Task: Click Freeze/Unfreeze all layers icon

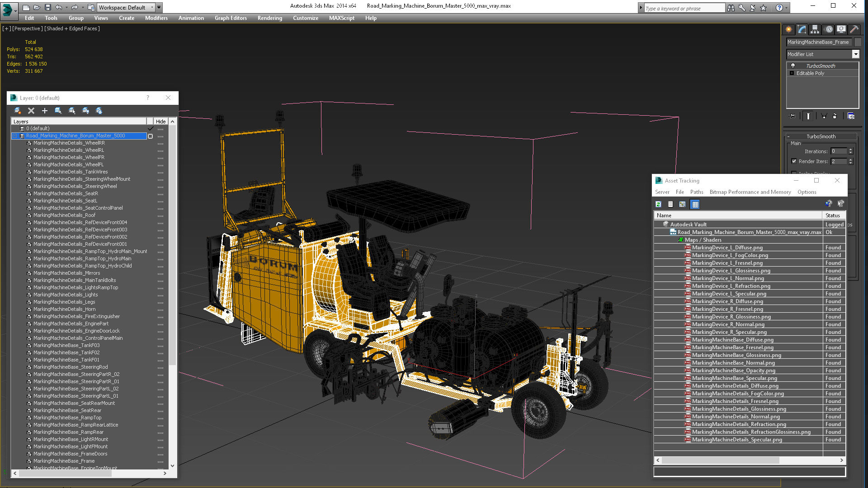Action: point(99,111)
